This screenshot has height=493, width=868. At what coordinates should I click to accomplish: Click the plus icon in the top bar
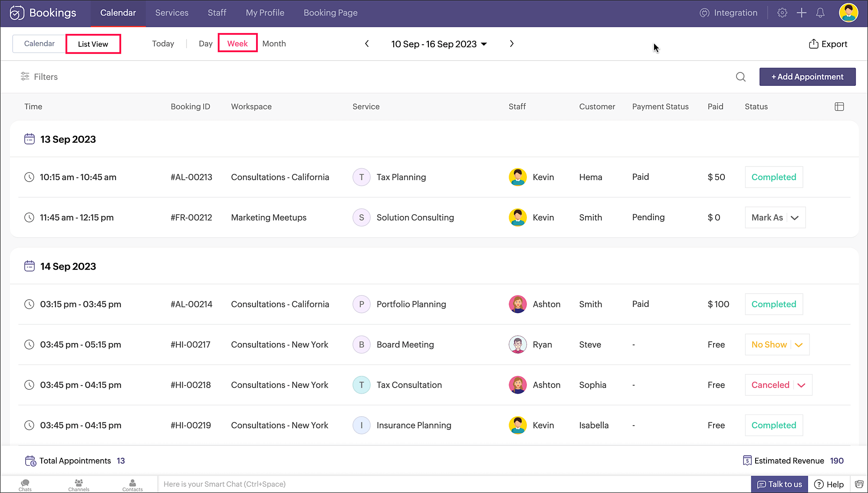802,13
